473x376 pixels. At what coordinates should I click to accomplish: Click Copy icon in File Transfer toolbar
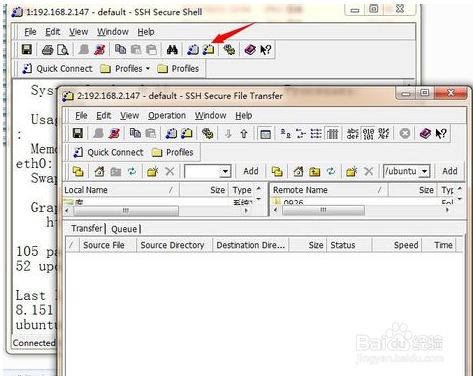pyautogui.click(x=135, y=133)
